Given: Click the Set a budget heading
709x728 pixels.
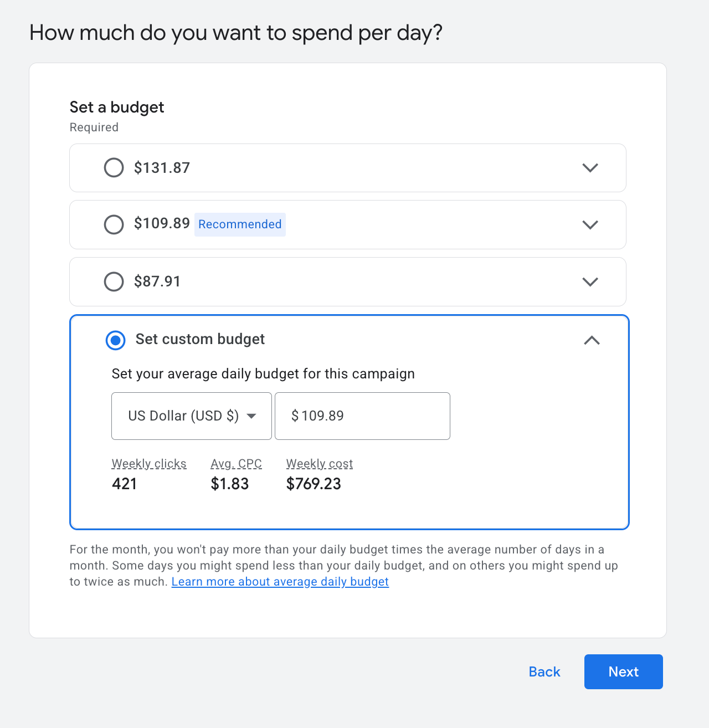Looking at the screenshot, I should [x=116, y=107].
